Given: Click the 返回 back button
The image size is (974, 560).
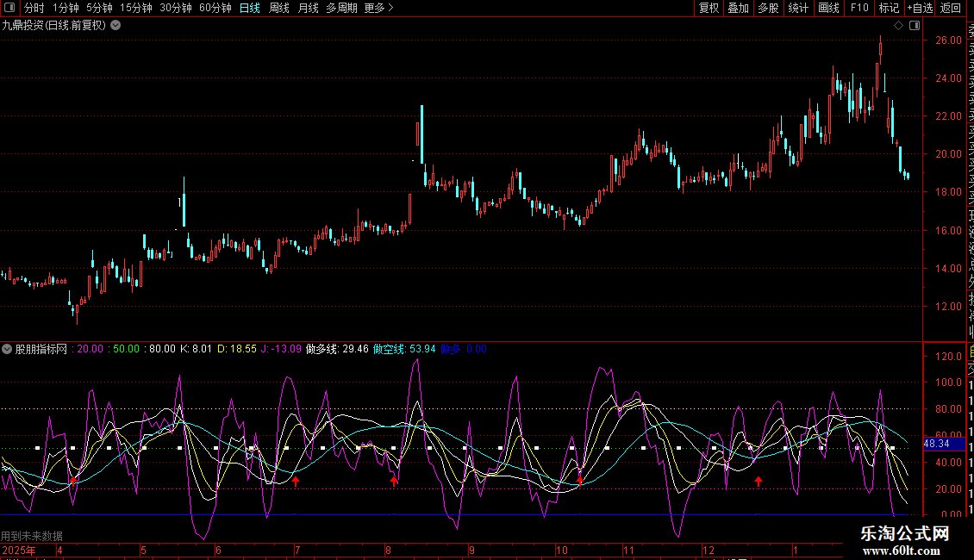Looking at the screenshot, I should coord(951,8).
